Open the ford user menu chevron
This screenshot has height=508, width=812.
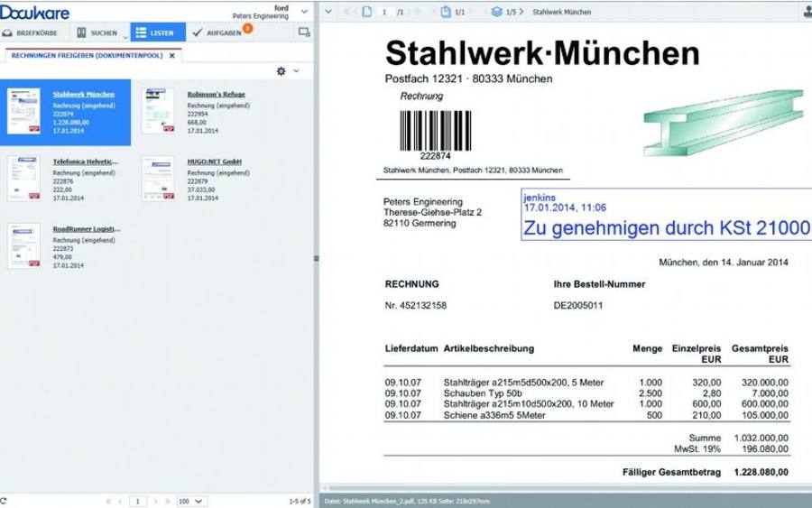(304, 12)
